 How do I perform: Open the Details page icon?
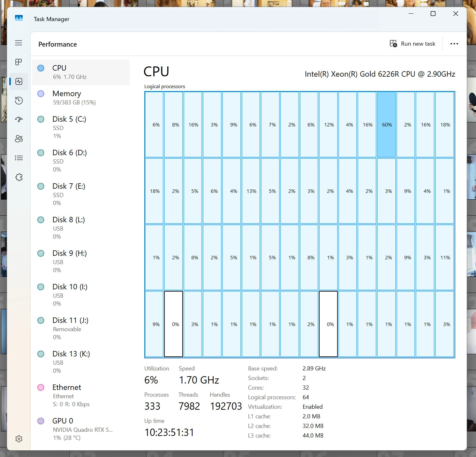click(x=19, y=158)
